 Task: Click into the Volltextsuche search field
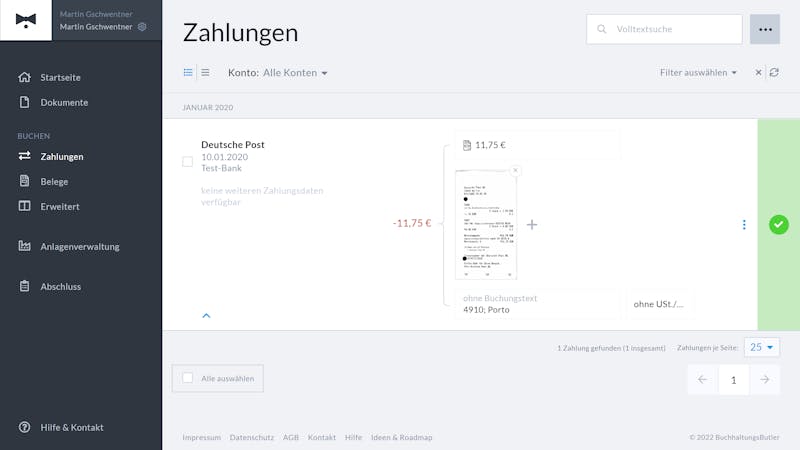[x=664, y=29]
